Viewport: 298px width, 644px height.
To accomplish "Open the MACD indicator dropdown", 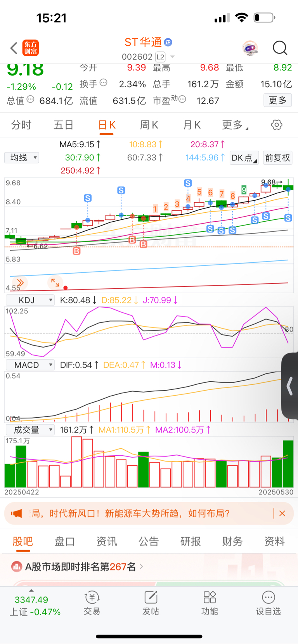I will (x=30, y=365).
